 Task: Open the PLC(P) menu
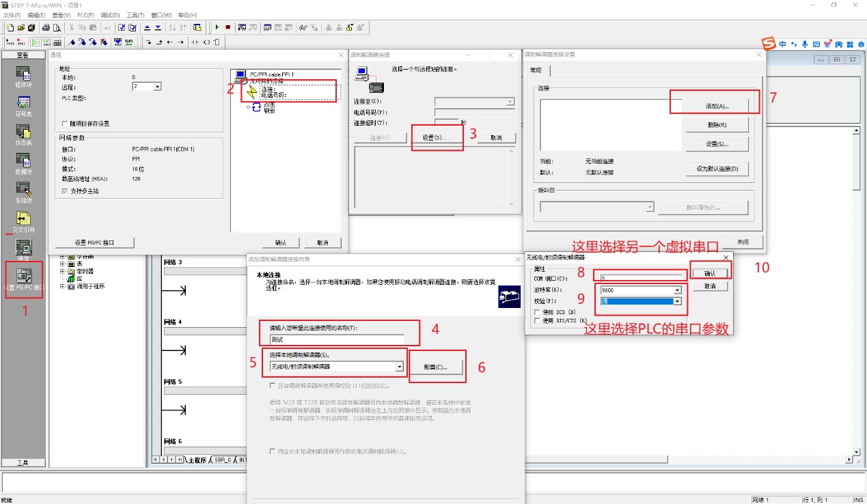(85, 15)
